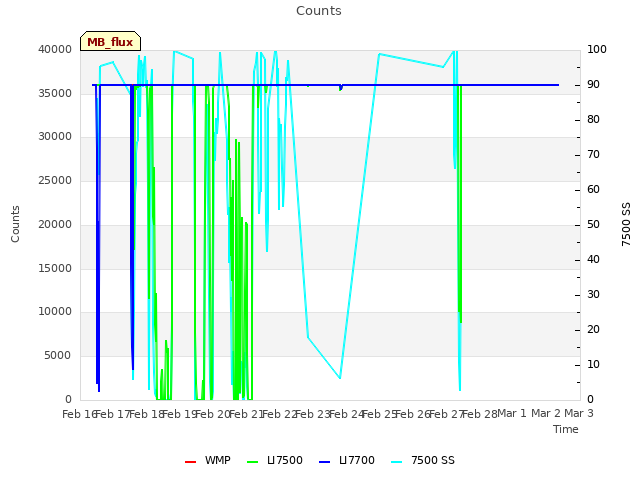Click the Feb 28 date label
The width and height of the screenshot is (640, 480).
[x=480, y=414]
